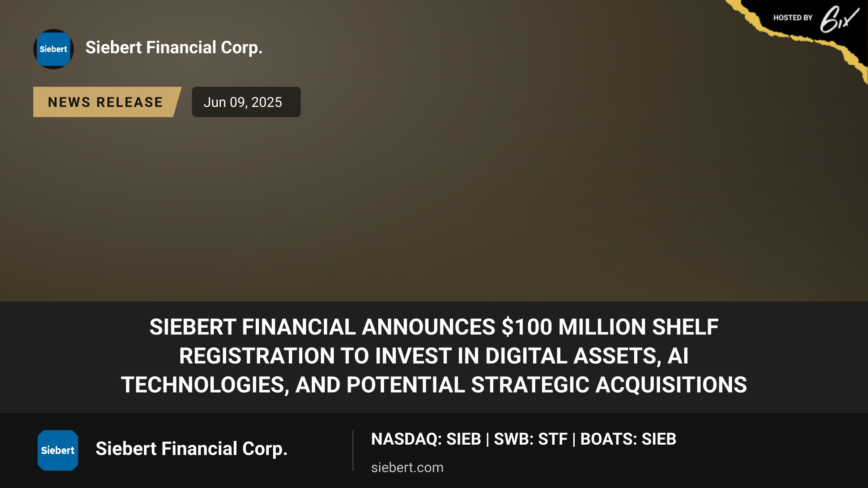This screenshot has width=868, height=488.
Task: Click the footer Siebert Financial Corp. name
Action: point(191,449)
